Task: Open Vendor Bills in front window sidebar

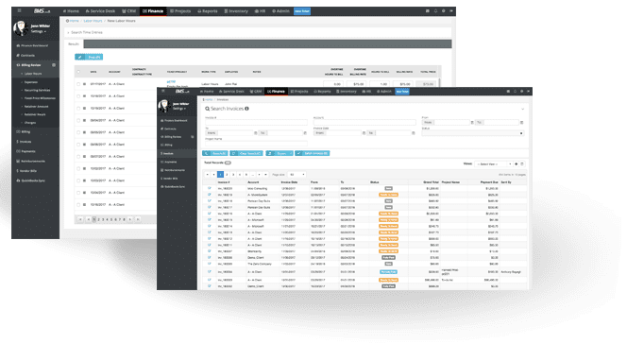Action: (x=169, y=179)
